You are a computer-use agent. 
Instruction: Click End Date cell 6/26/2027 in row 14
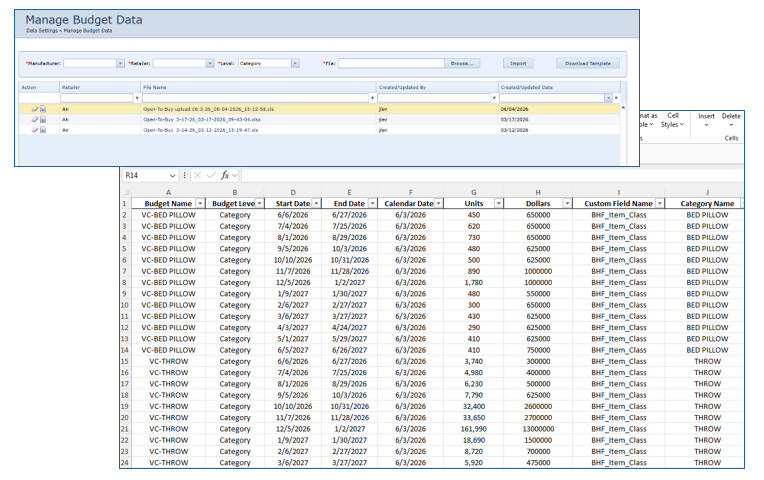pos(349,350)
